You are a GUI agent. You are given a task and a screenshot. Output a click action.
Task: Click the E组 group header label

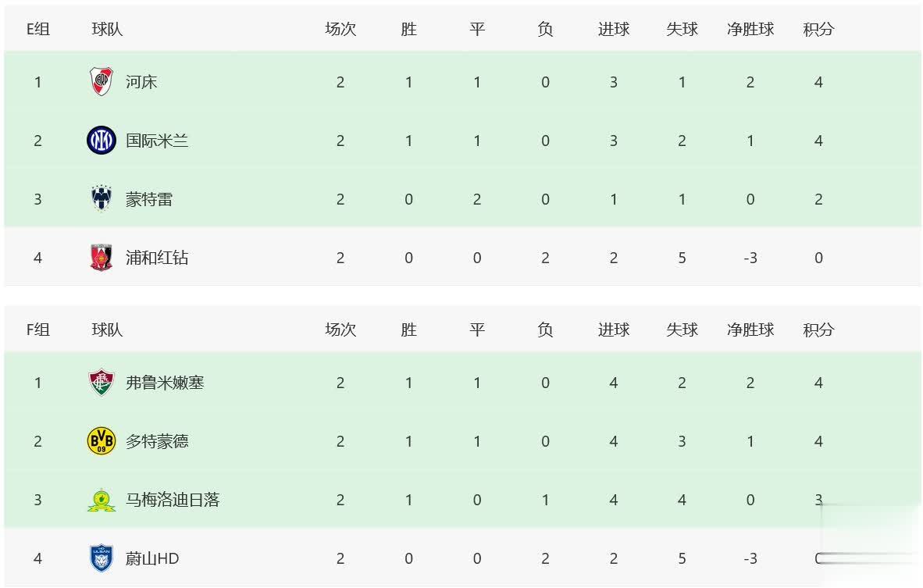pyautogui.click(x=38, y=29)
